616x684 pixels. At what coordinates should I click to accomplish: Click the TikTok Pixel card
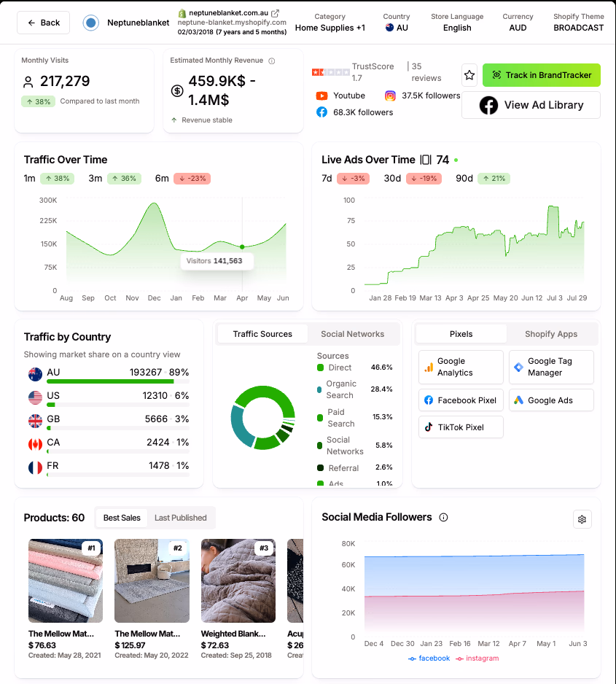pos(461,427)
